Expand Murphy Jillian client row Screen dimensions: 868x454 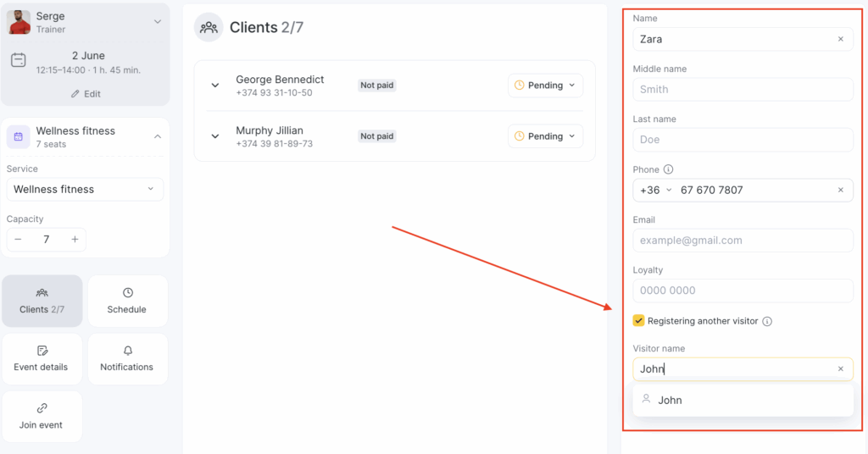[x=215, y=136]
